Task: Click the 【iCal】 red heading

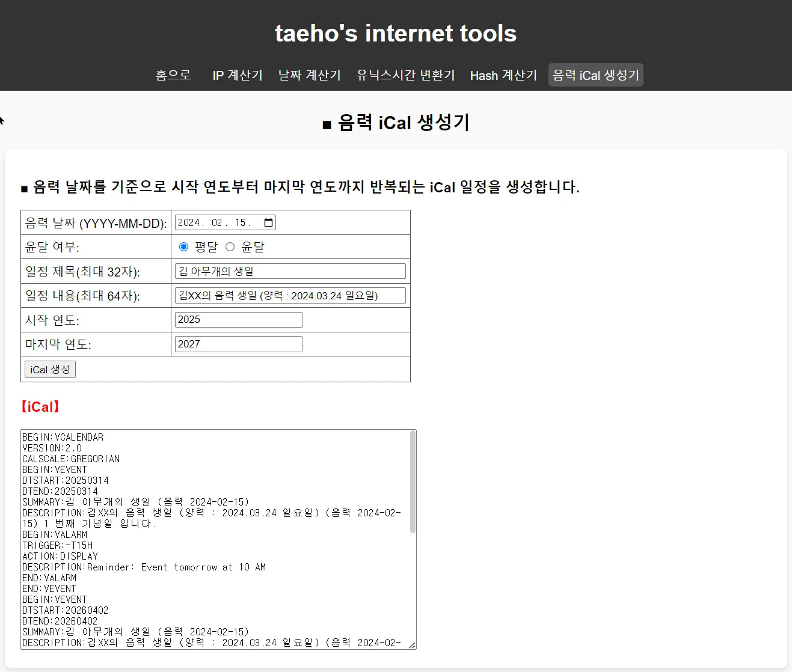Action: pyautogui.click(x=41, y=406)
